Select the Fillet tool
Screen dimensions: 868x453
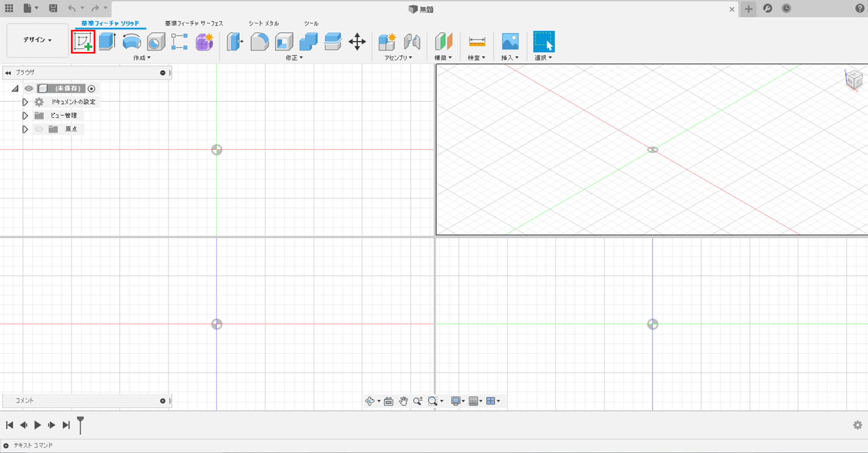tap(259, 42)
